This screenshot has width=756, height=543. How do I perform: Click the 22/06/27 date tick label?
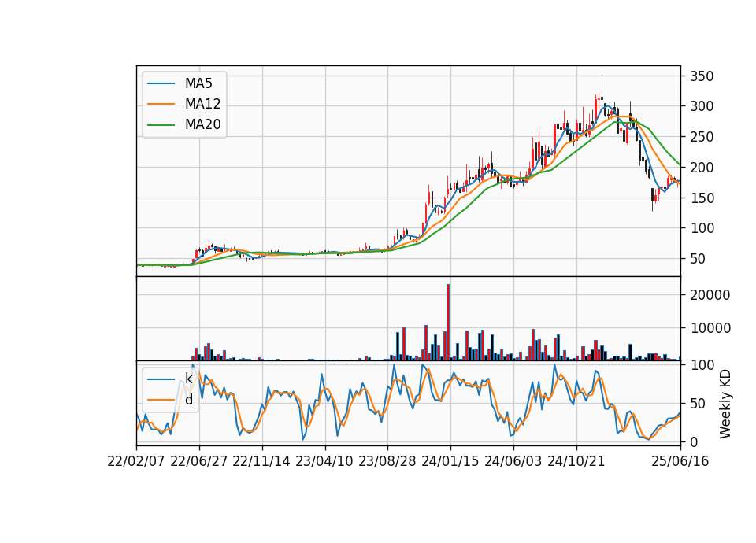pyautogui.click(x=198, y=462)
